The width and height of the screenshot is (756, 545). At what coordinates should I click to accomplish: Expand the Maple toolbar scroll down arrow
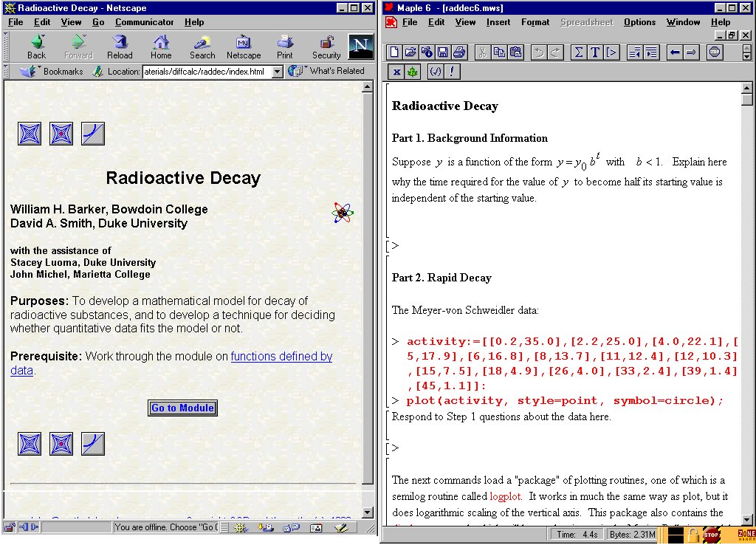(x=746, y=56)
